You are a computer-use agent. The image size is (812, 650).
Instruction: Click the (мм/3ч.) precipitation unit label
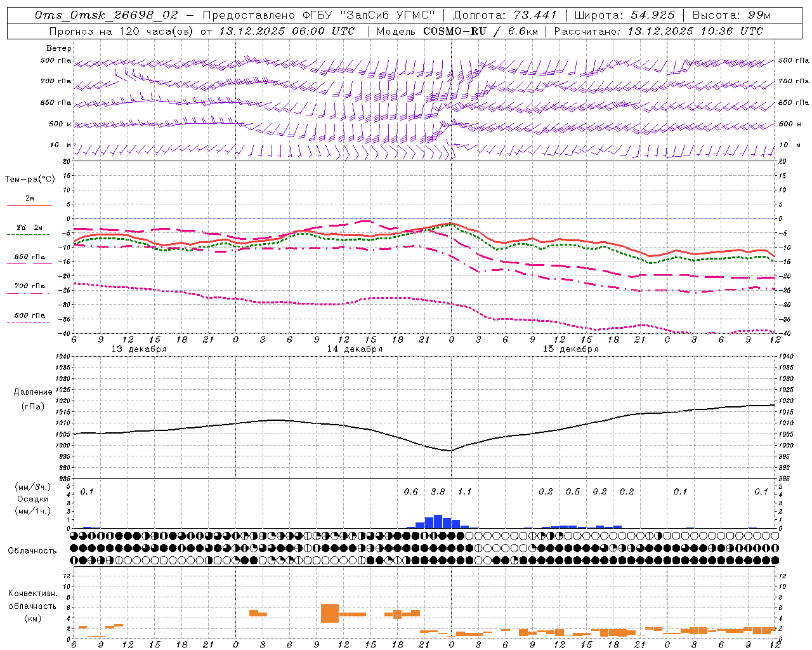click(32, 487)
